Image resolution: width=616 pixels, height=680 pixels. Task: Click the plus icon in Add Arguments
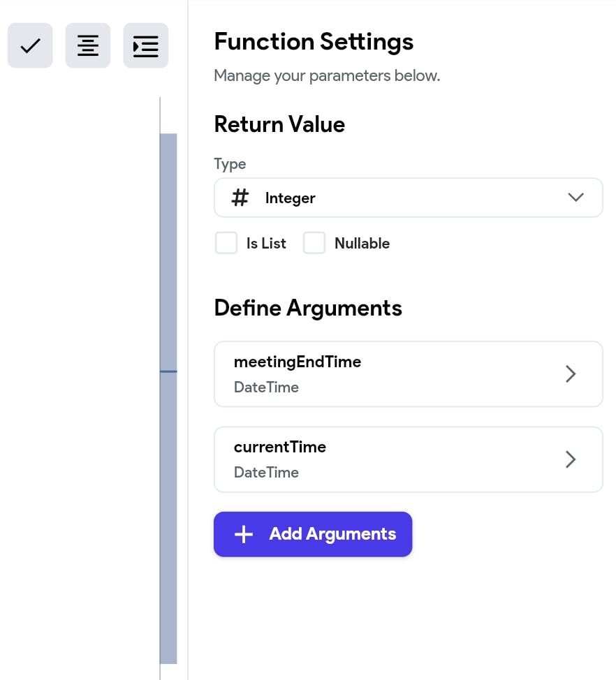coord(244,534)
